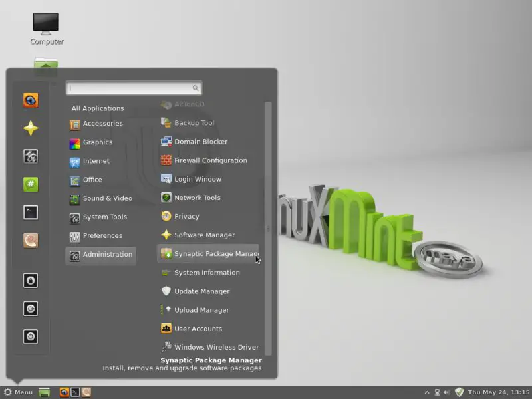
Task: Open XChat green hash icon in sidebar
Action: tap(31, 184)
